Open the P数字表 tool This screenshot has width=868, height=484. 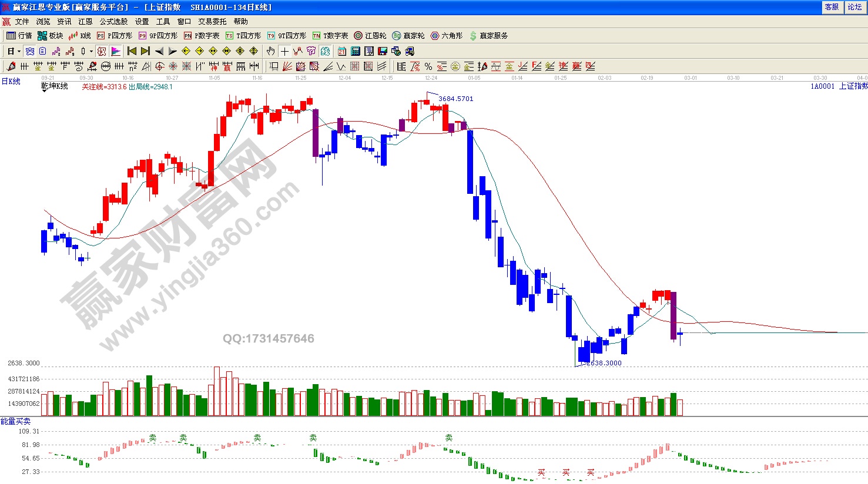(x=202, y=36)
